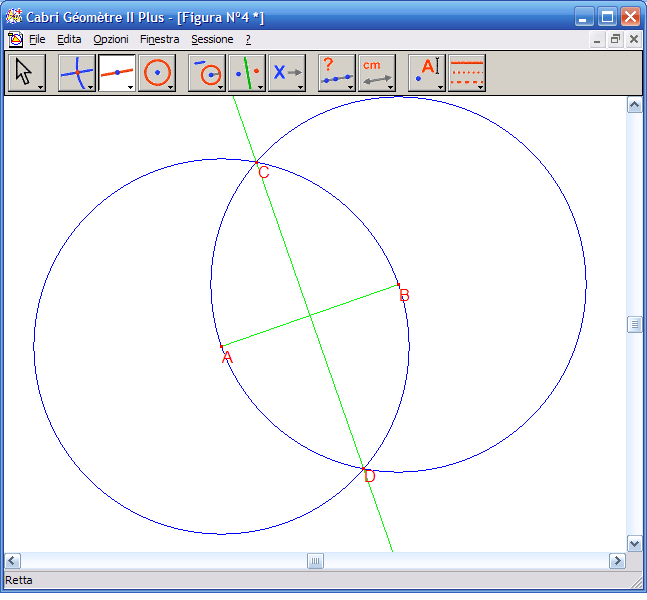
Task: Select the Attributes line-style toolbox
Action: pyautogui.click(x=467, y=73)
